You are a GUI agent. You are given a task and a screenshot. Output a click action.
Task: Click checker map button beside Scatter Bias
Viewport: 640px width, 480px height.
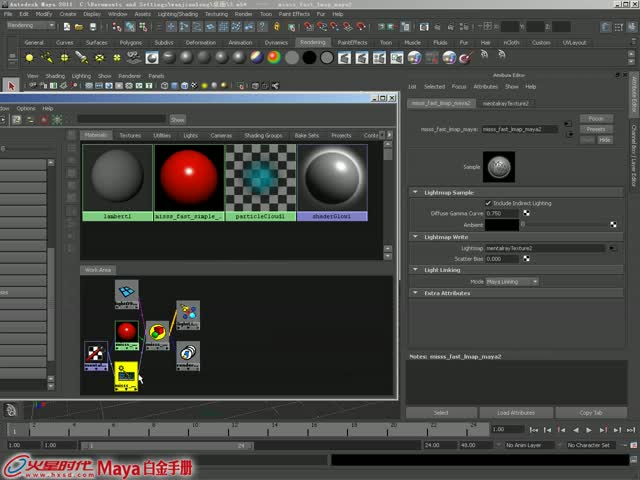(x=526, y=257)
